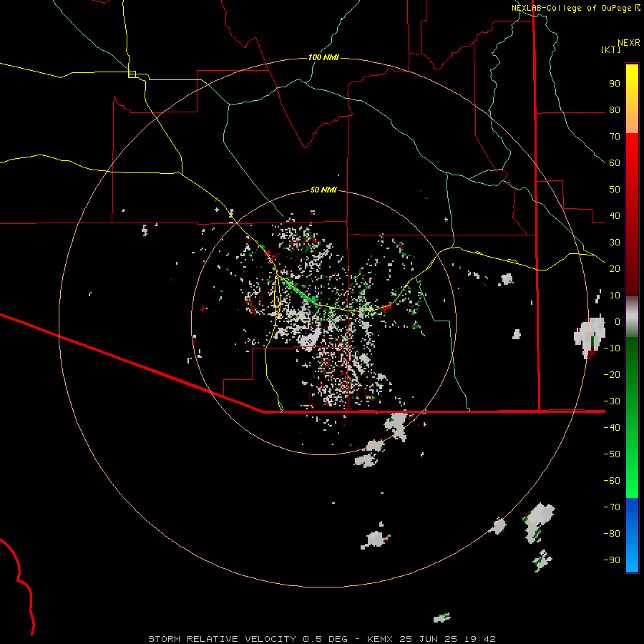Click the -60 value on the velocity scale
The image size is (644, 644).
(612, 481)
